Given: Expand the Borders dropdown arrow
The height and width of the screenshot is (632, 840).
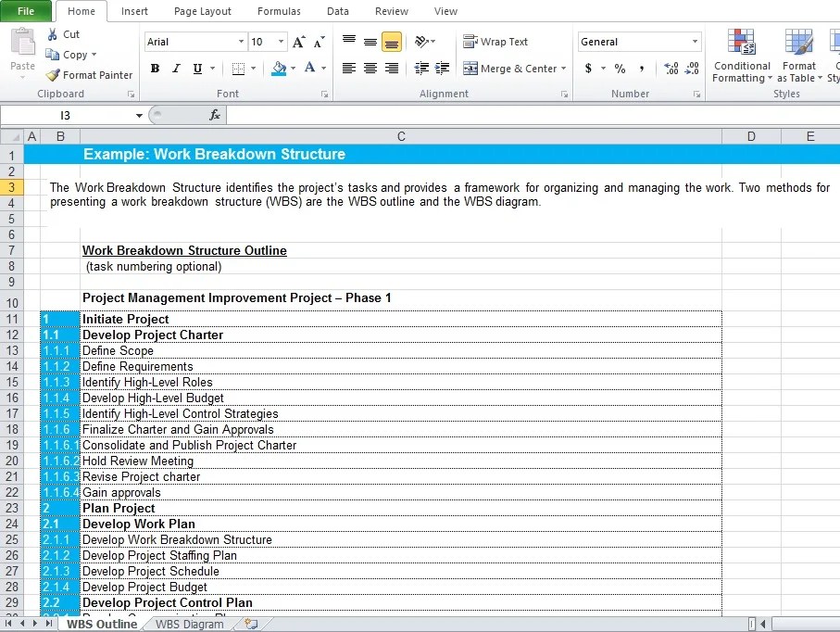Looking at the screenshot, I should pos(254,68).
